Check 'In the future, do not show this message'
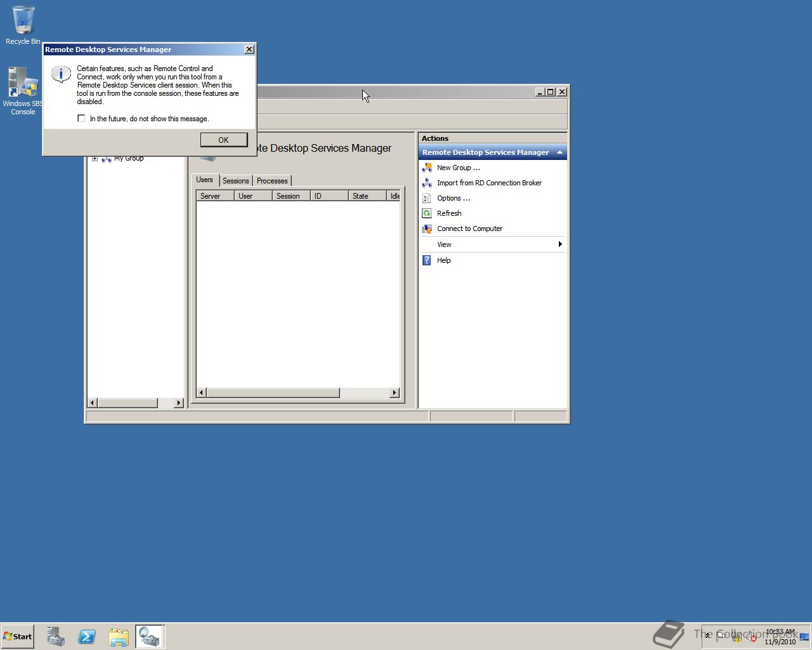Viewport: 812px width, 650px height. pyautogui.click(x=81, y=118)
